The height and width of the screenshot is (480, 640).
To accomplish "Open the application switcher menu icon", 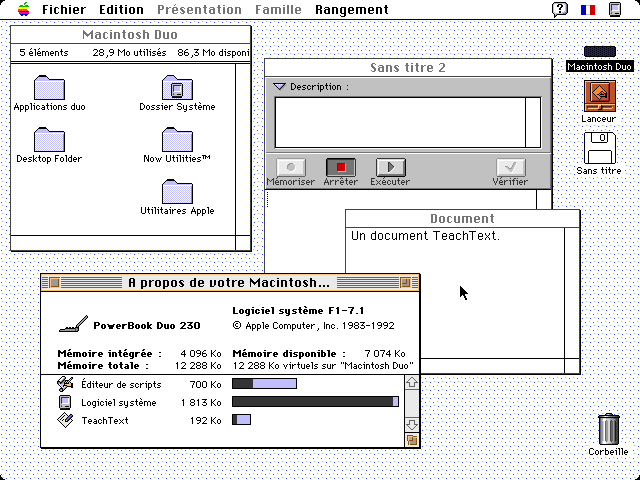I will [x=615, y=9].
